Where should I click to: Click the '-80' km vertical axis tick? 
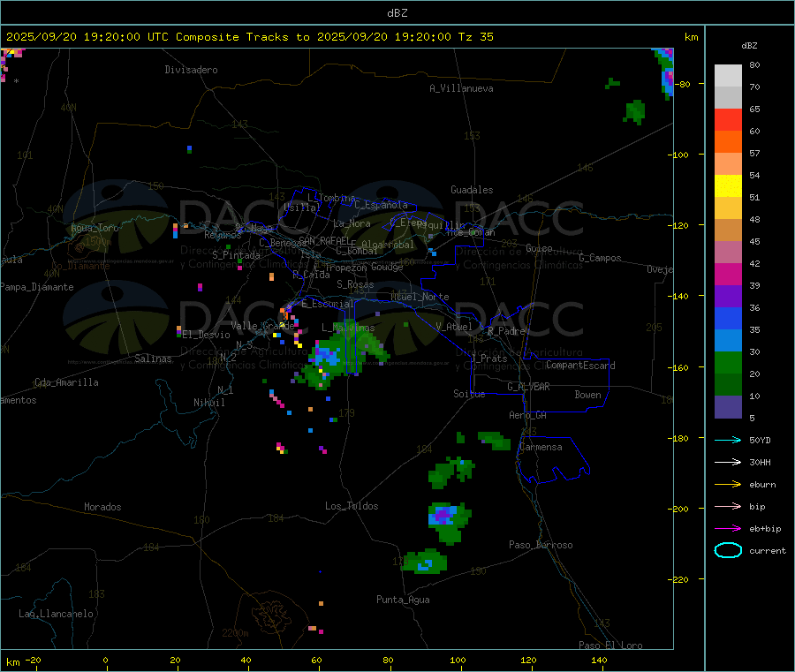point(682,84)
